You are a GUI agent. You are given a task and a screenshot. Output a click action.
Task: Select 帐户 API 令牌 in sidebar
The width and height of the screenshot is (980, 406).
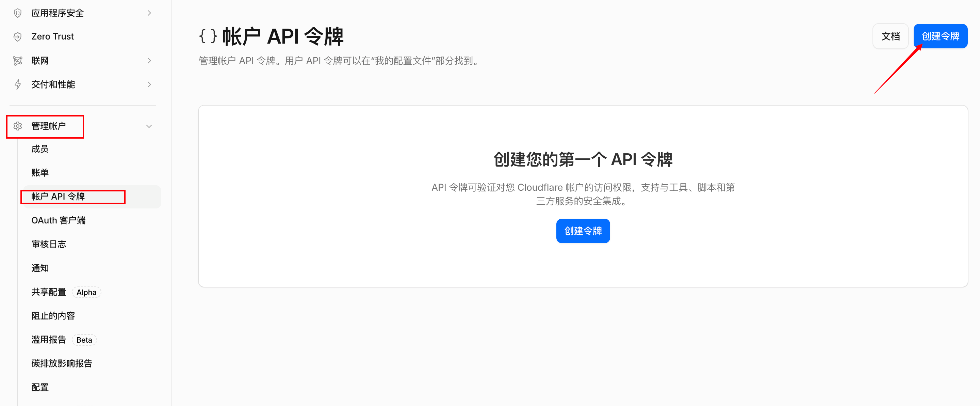click(58, 197)
